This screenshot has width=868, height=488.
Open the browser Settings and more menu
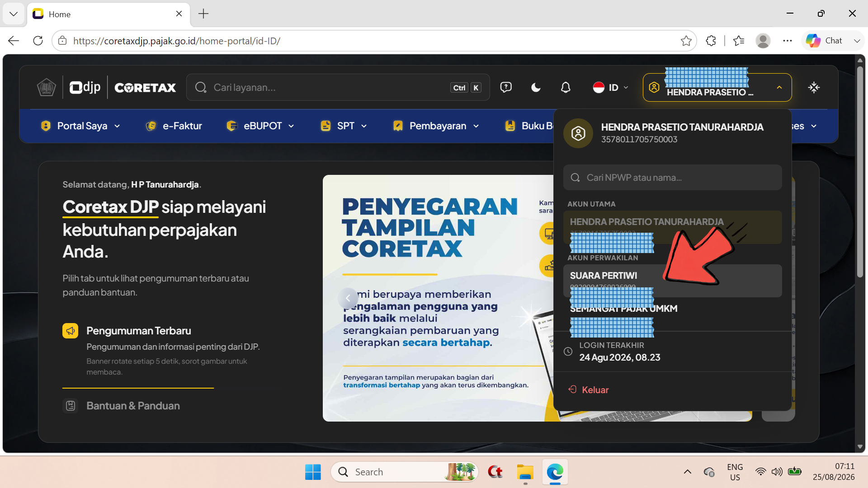788,41
